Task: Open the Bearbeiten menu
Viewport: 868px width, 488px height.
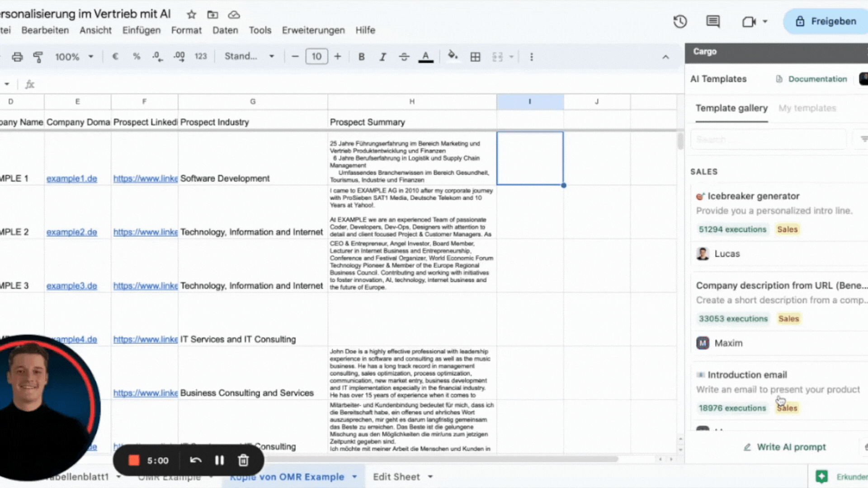Action: [x=45, y=30]
